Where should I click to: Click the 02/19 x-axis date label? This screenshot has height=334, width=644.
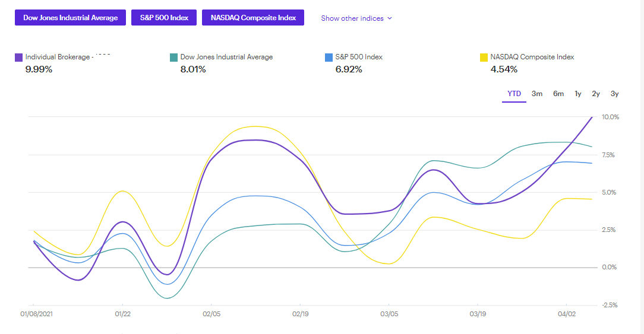(300, 314)
